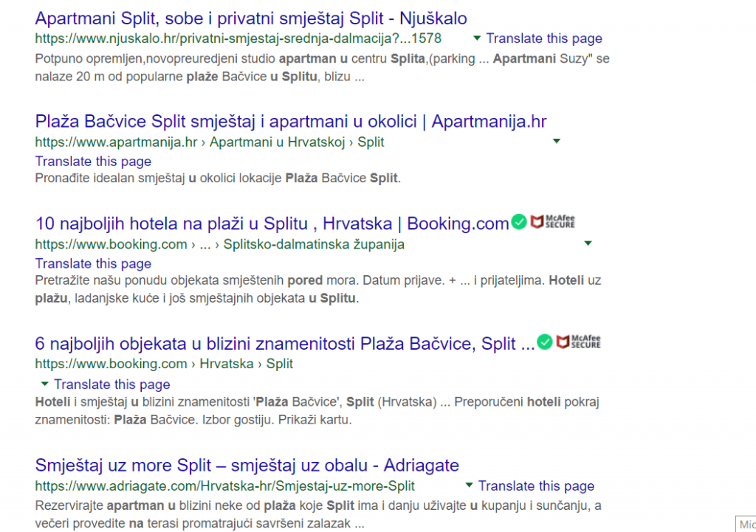Expand the dropdown arrow next to the Njuškalo URL
The image size is (756, 532).
[x=476, y=38]
